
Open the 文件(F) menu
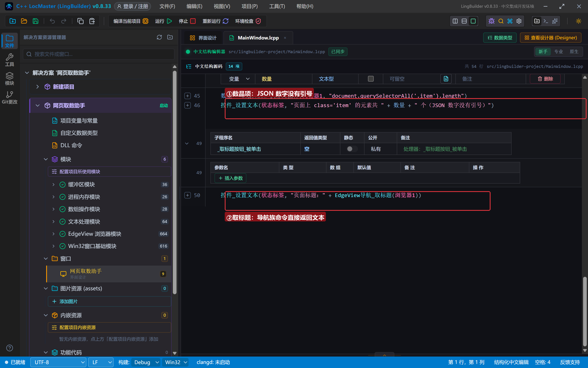click(167, 6)
